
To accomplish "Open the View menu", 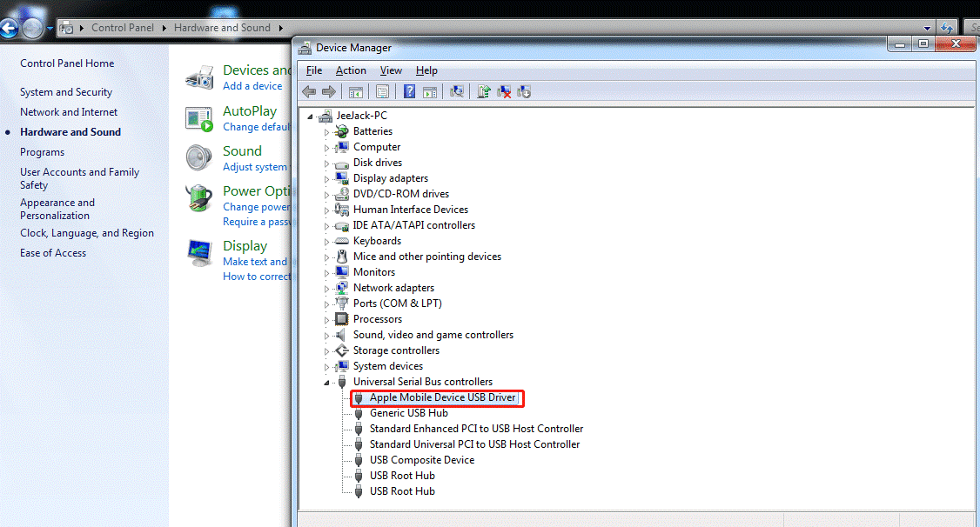I will click(391, 70).
